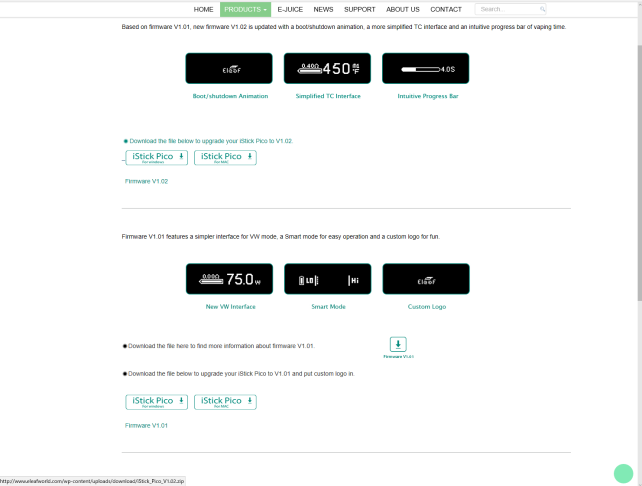
Task: View the Custom Logo screen image
Action: click(426, 279)
